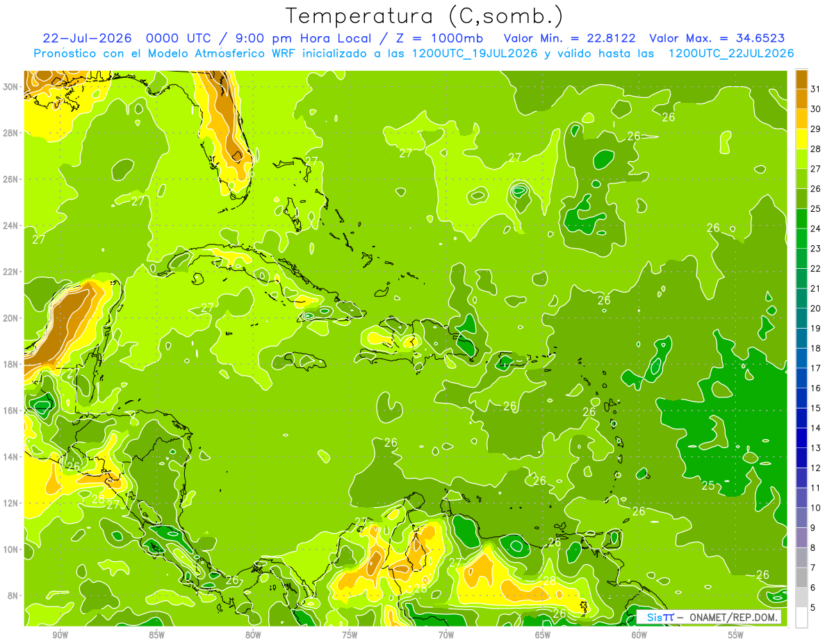Click the '60W' longitude label
834x644 pixels.
click(639, 635)
